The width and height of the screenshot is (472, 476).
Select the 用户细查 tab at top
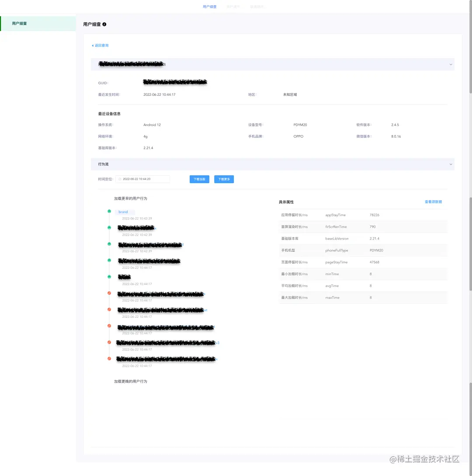(x=209, y=7)
